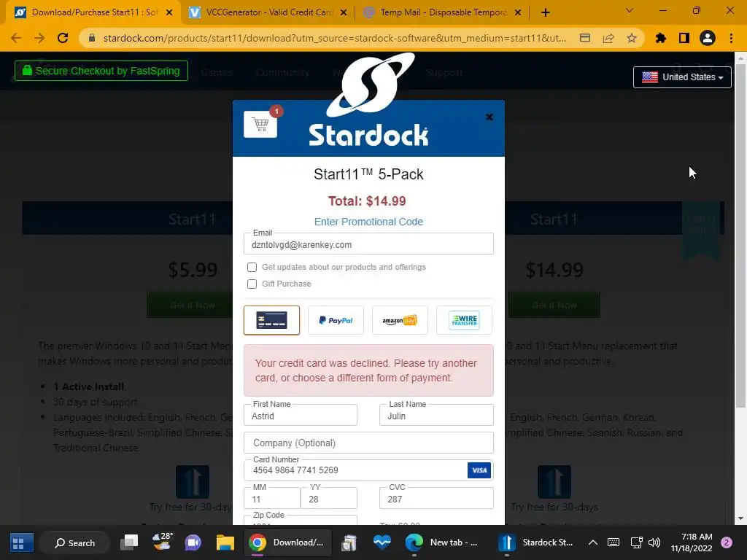The image size is (747, 560).
Task: Switch to the Temp Mail tab
Action: tap(443, 12)
